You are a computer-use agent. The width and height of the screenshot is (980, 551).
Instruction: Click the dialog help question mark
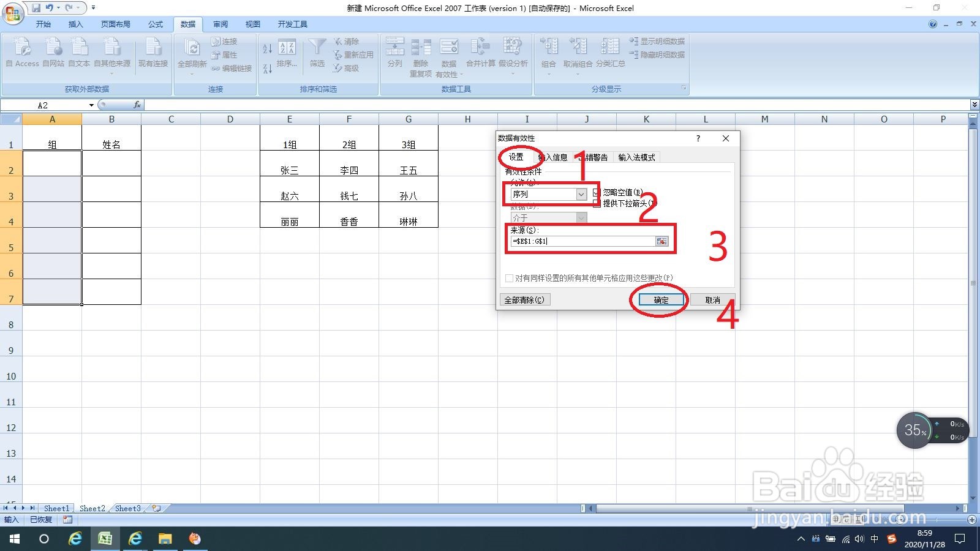[x=698, y=138]
